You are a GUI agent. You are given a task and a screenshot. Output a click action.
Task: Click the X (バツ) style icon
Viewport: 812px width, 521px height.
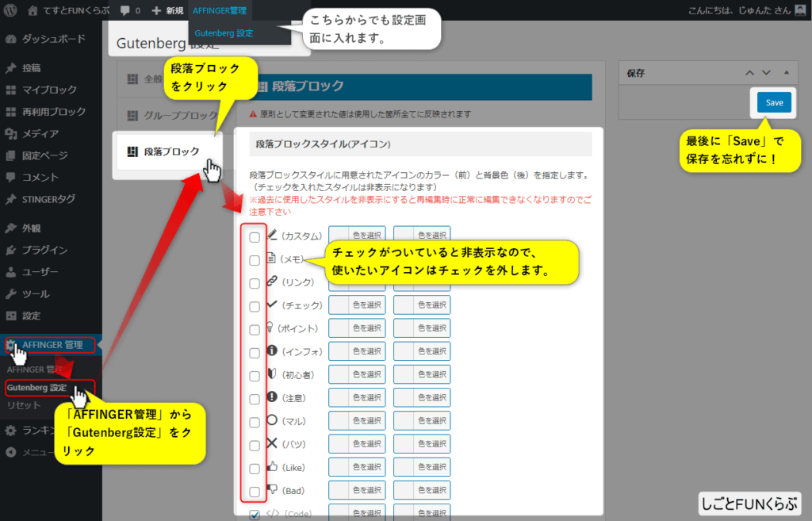[272, 442]
